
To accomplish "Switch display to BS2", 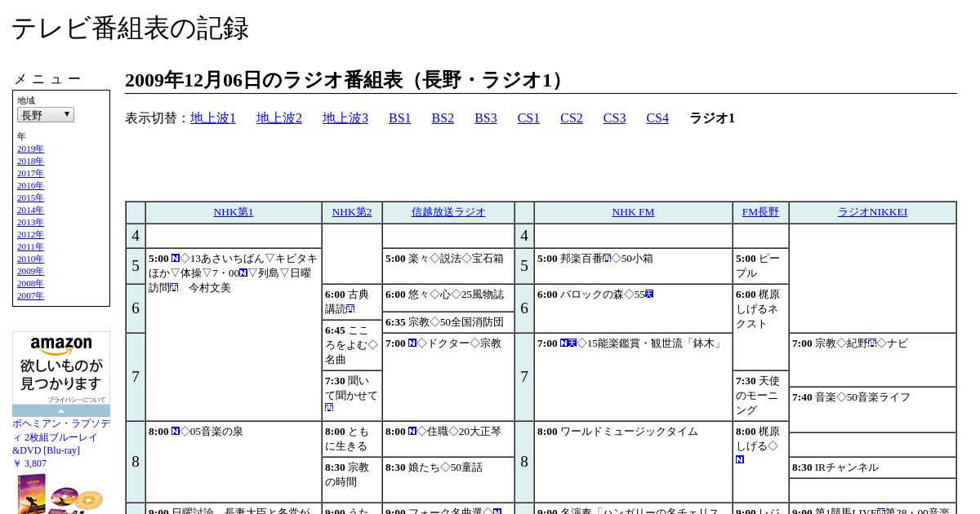I will pyautogui.click(x=443, y=118).
